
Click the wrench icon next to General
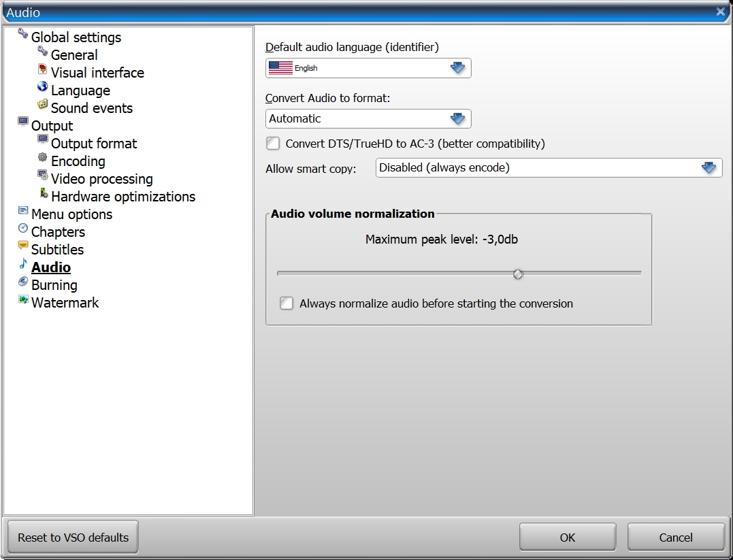click(x=43, y=51)
